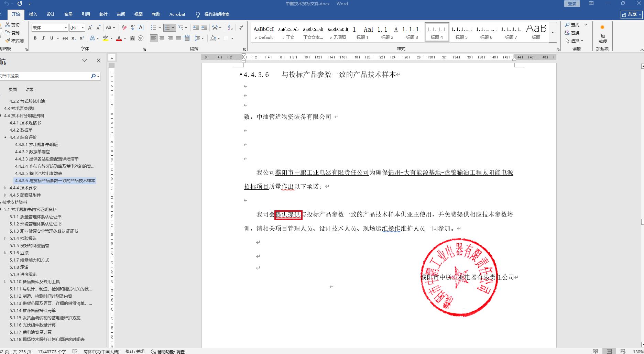
Task: Open the 插入 ribbon tab
Action: (x=33, y=14)
